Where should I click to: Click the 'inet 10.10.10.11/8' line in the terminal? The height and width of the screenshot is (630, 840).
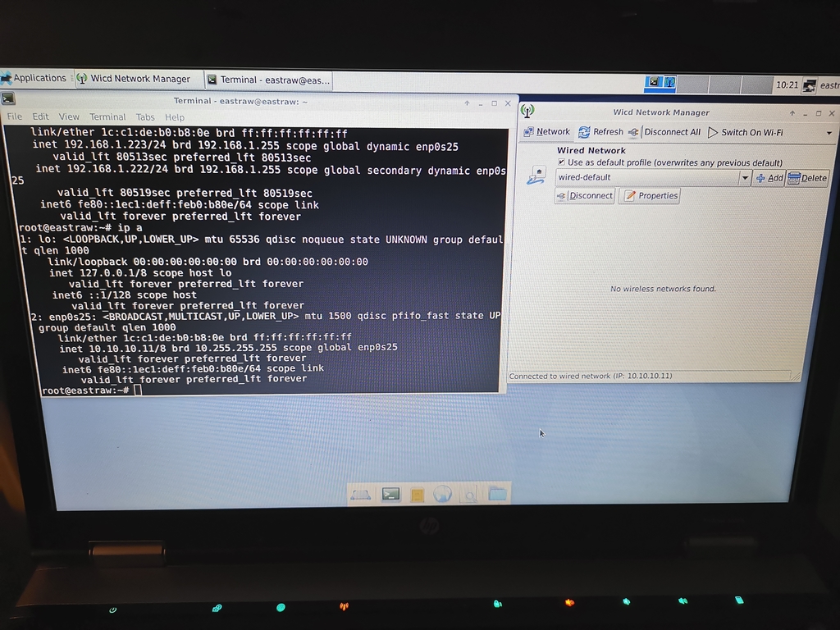[229, 348]
